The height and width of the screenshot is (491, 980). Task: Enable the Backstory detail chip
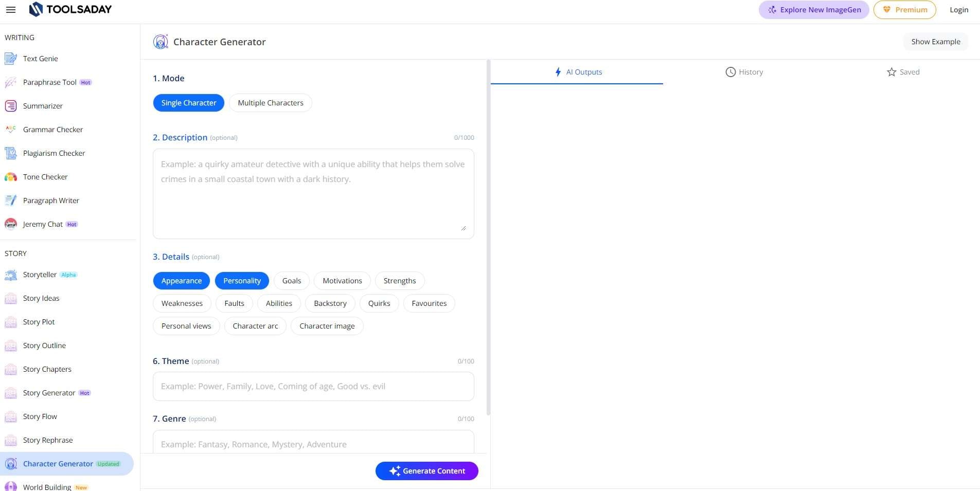coord(330,303)
